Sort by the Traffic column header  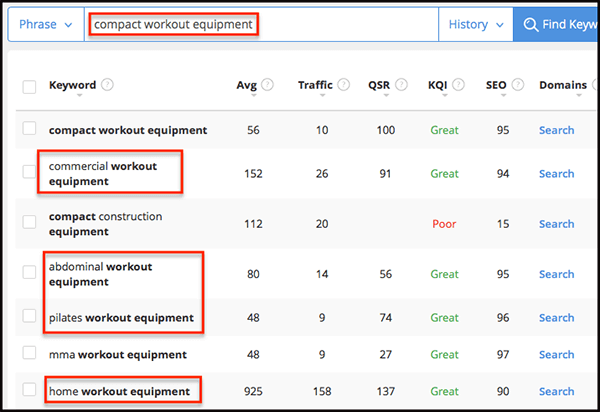(x=315, y=85)
